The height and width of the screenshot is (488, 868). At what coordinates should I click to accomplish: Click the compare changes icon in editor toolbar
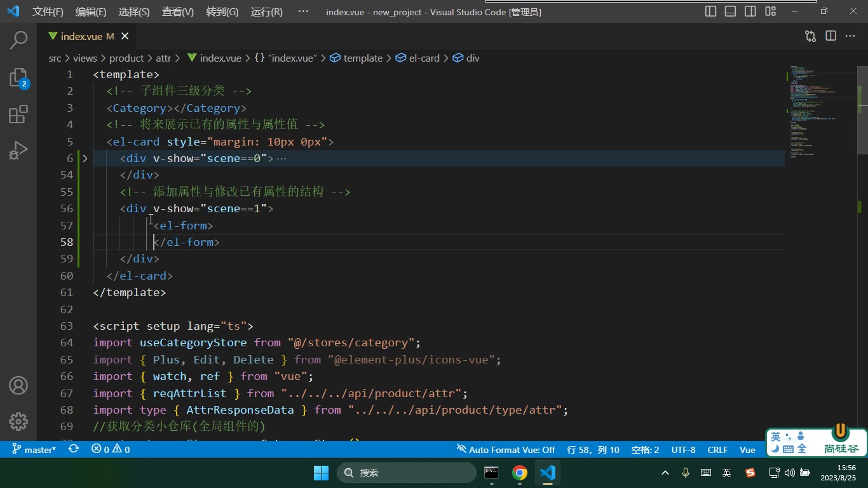(x=810, y=36)
